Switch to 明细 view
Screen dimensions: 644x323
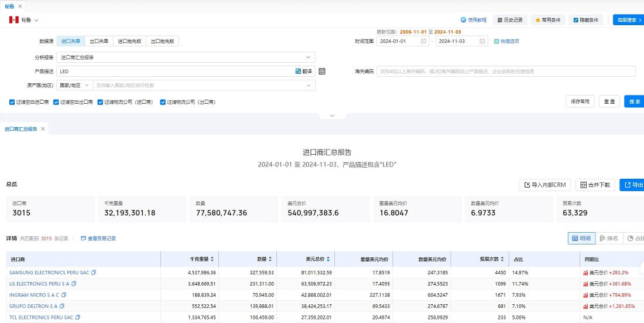coord(581,238)
